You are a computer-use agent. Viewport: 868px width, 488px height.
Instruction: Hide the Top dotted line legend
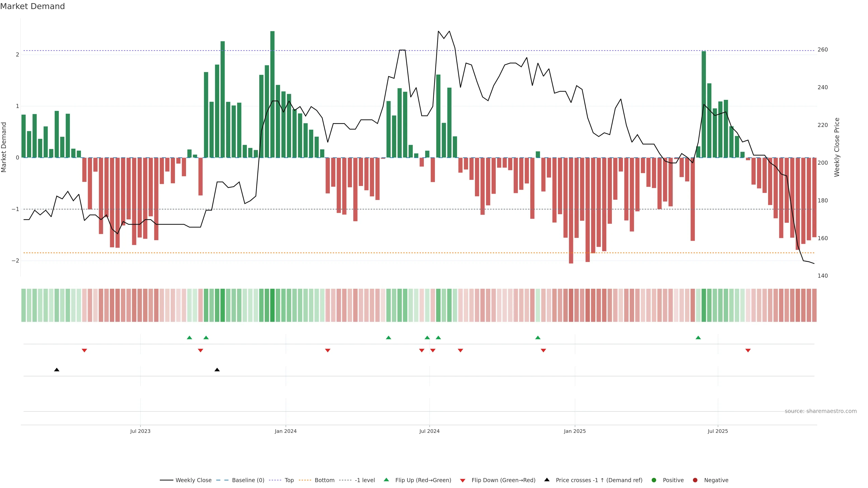point(289,480)
